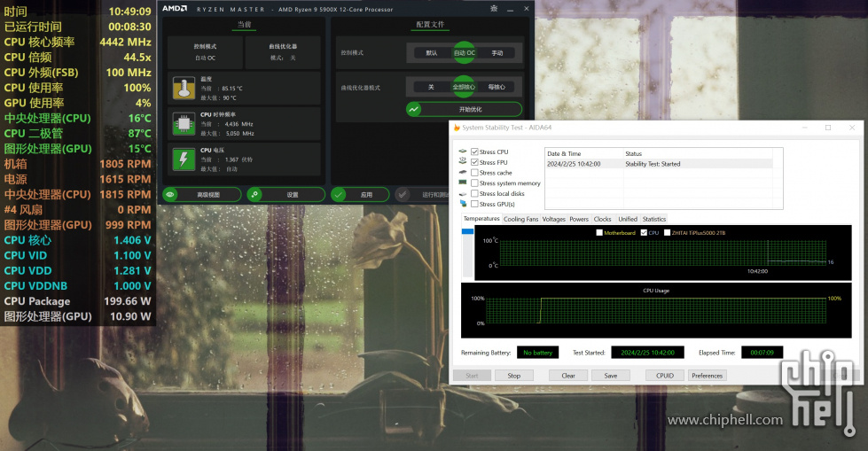Select the 配置文件 tab in Ryzen Master

click(430, 24)
